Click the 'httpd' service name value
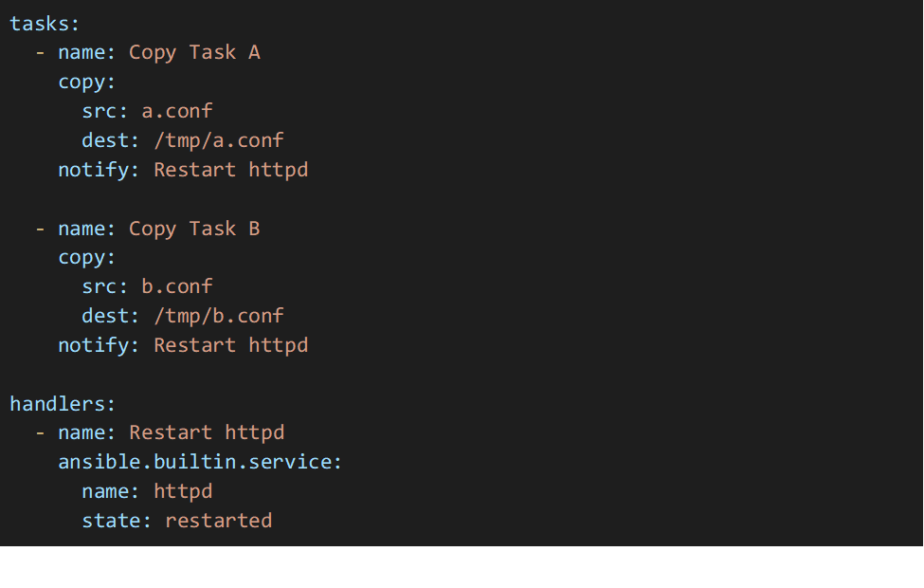The height and width of the screenshot is (588, 924). point(183,491)
